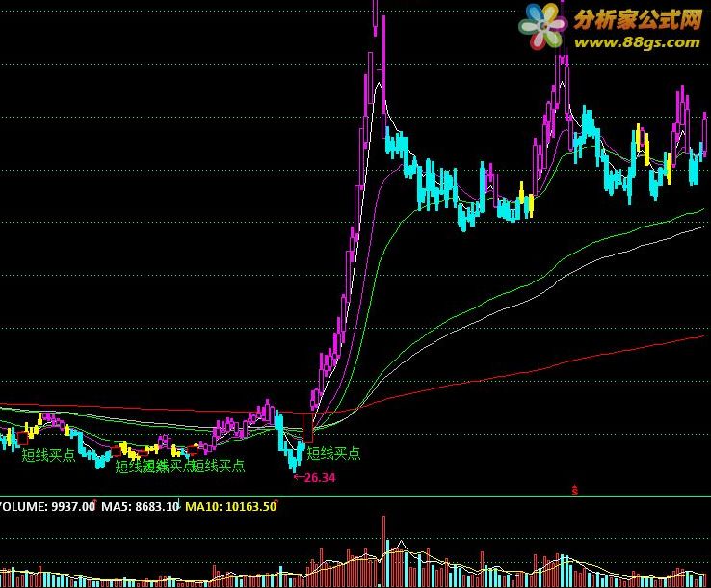Click the 短线买点 label right of the red hollow candle
This screenshot has height=588, width=711.
coord(333,453)
